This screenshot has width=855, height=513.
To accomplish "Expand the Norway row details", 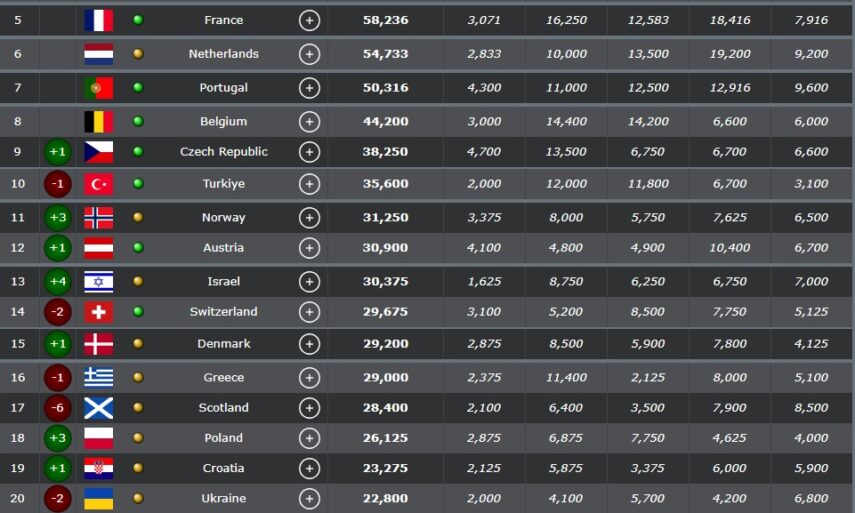I will [310, 218].
